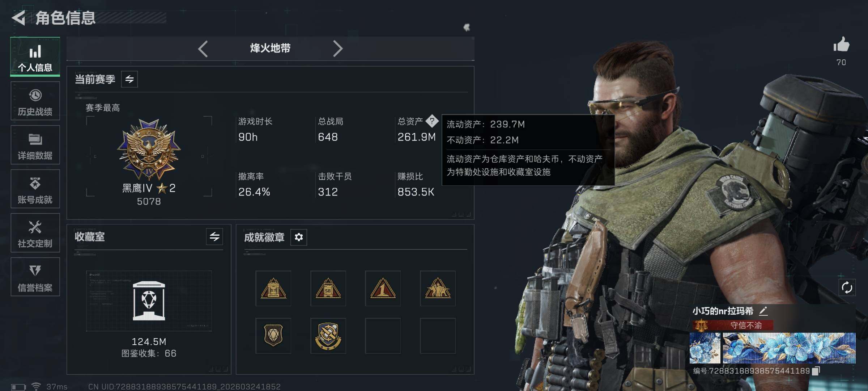The height and width of the screenshot is (391, 868).
Task: Copy the player ID number
Action: [816, 371]
